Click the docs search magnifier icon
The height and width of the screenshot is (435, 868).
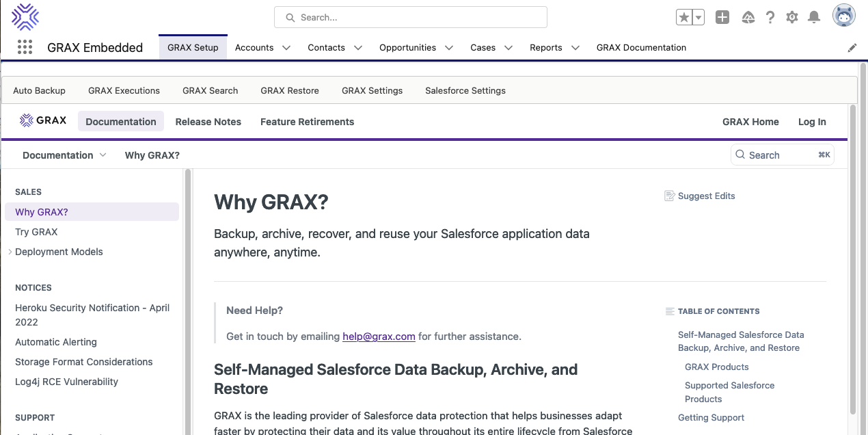740,155
